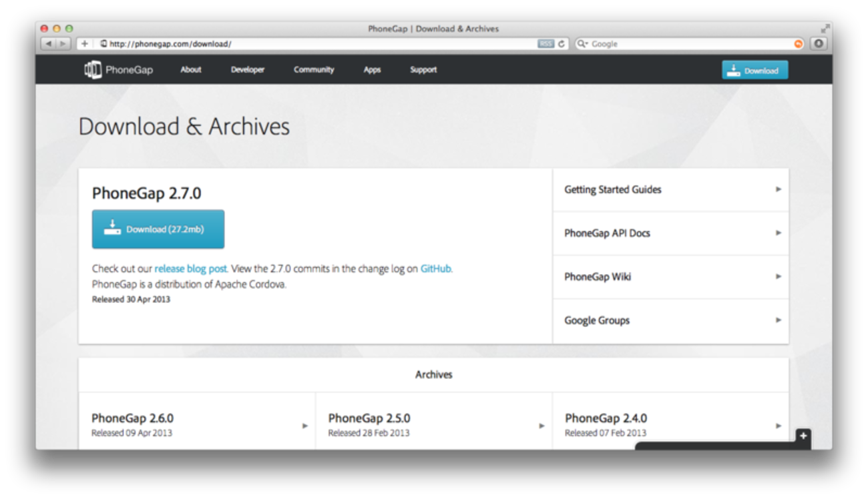Click into the Google search field

pos(690,44)
